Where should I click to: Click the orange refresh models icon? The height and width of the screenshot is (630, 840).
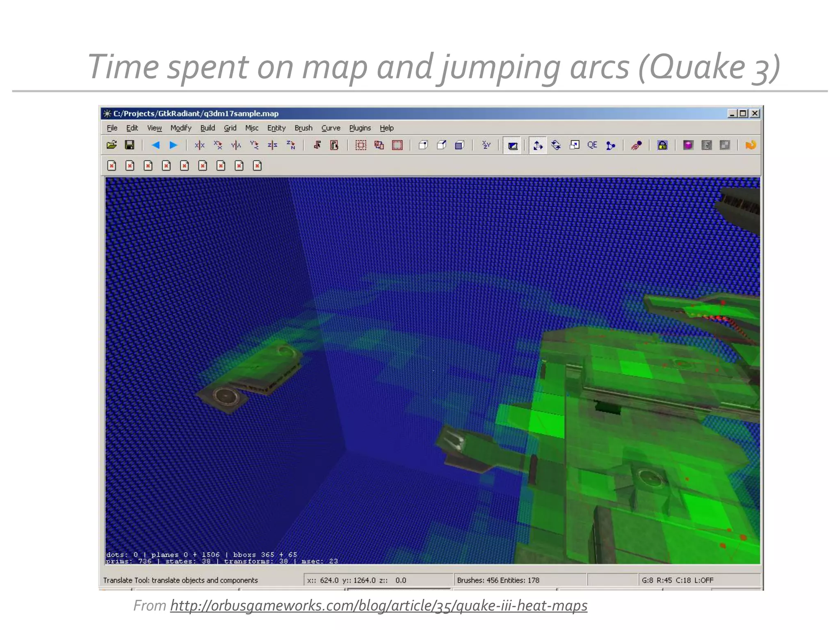(x=751, y=145)
